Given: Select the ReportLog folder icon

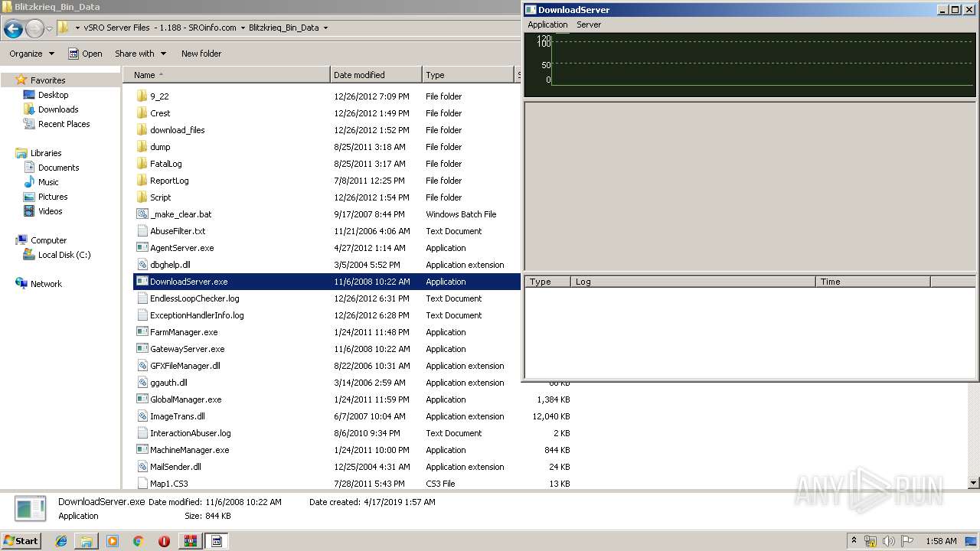Looking at the screenshot, I should click(142, 181).
